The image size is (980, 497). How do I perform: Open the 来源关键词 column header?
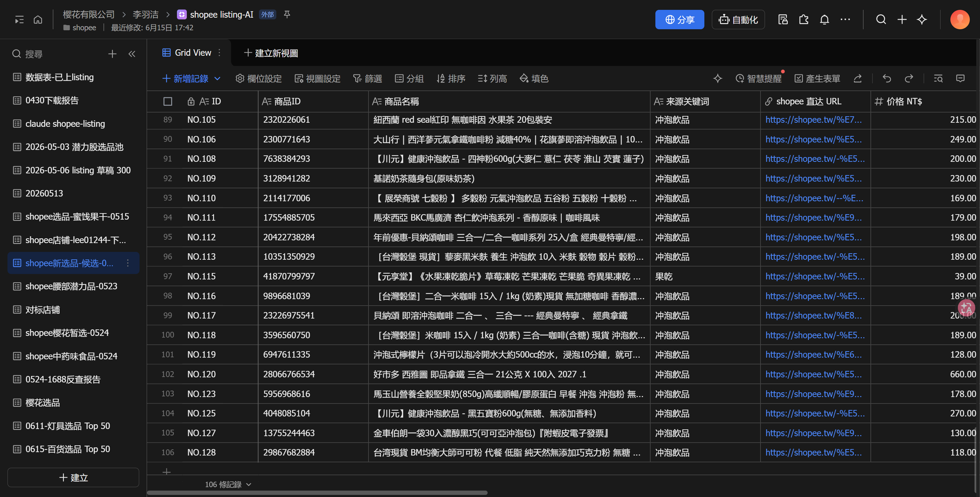(x=705, y=101)
